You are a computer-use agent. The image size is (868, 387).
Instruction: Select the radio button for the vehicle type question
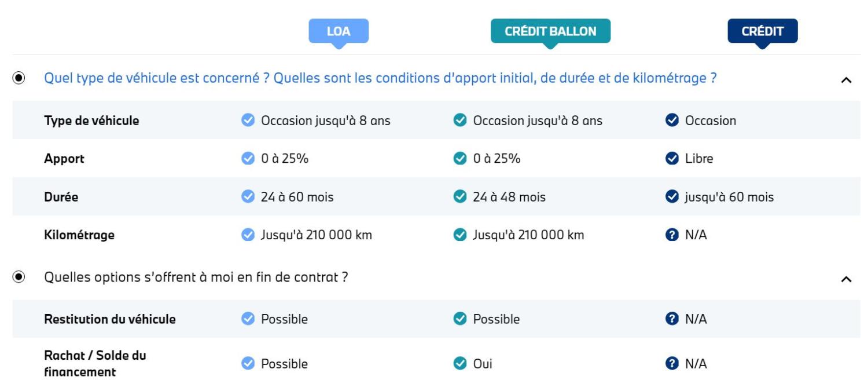[19, 78]
